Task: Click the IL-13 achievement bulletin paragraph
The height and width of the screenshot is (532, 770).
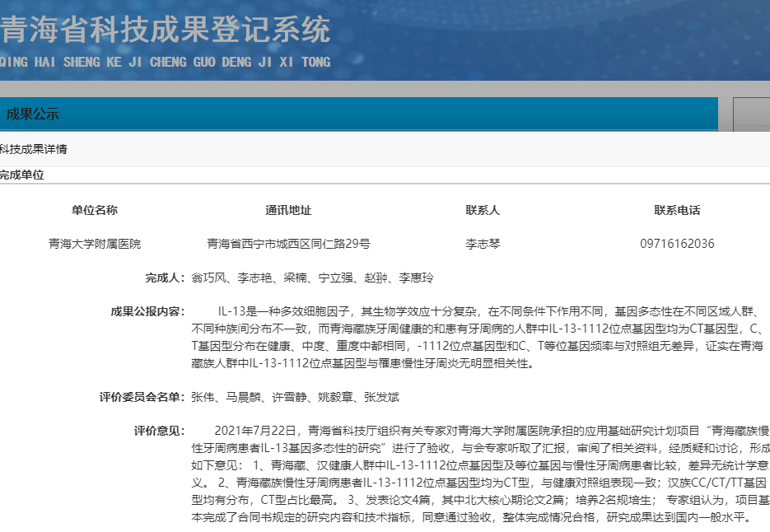Action: coord(478,338)
